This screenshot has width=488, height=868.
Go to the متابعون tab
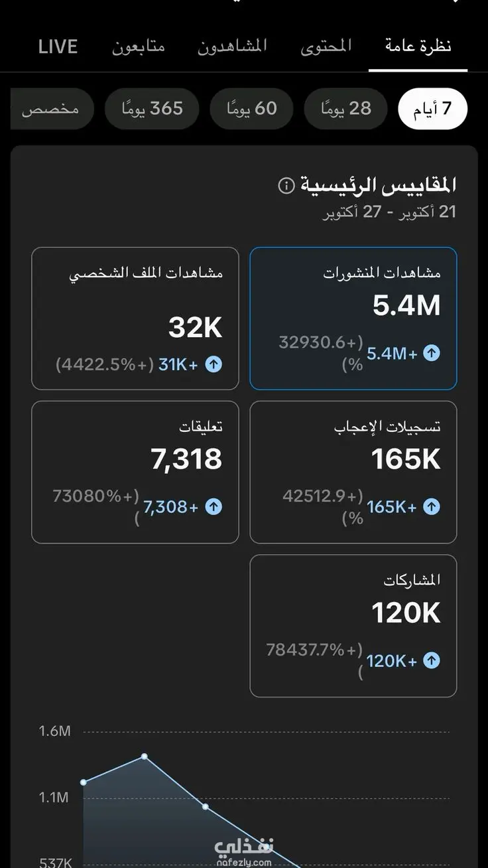pos(138,46)
